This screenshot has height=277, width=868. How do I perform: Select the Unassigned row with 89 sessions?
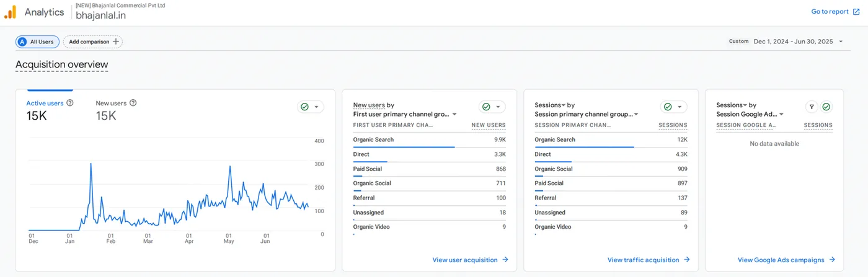(x=611, y=213)
